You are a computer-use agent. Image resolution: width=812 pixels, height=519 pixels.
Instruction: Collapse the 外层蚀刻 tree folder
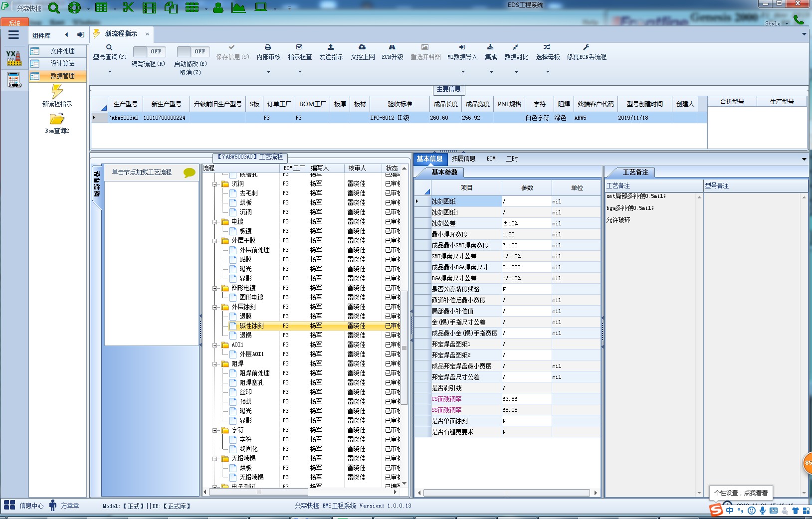pyautogui.click(x=215, y=307)
